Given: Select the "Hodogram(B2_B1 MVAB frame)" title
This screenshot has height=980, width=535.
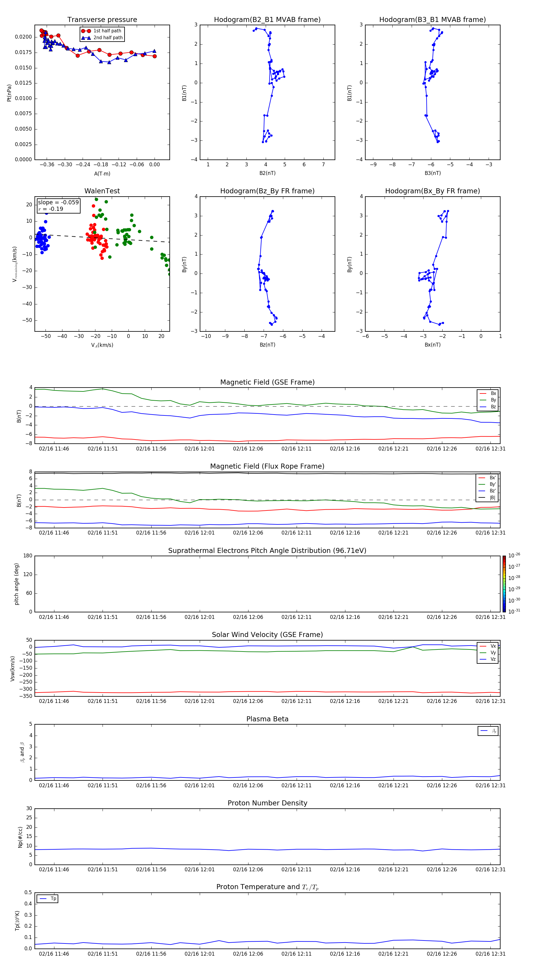Looking at the screenshot, I should click(267, 20).
